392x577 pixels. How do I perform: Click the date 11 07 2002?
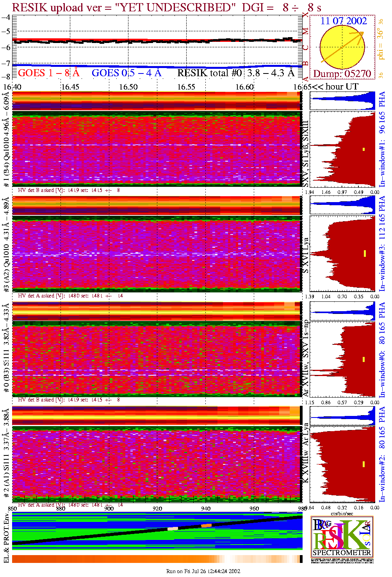(344, 21)
